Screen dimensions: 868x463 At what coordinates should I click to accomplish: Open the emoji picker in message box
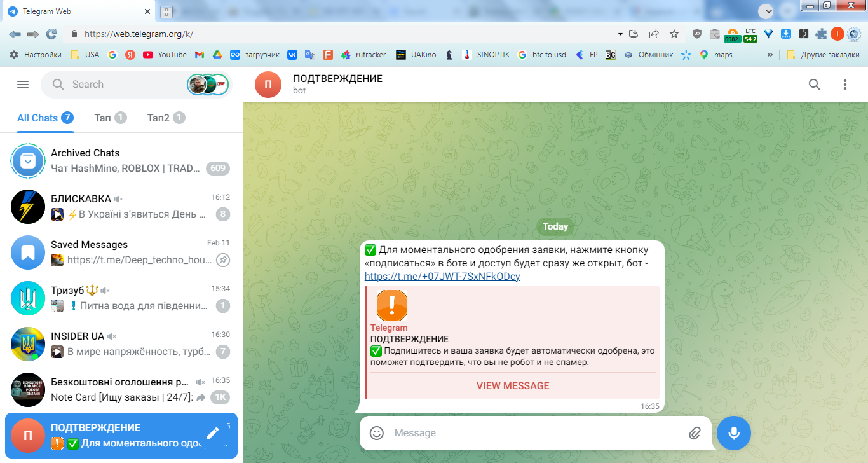[377, 433]
